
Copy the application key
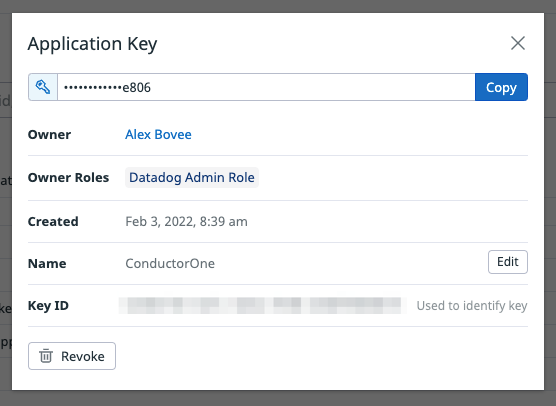click(x=501, y=87)
